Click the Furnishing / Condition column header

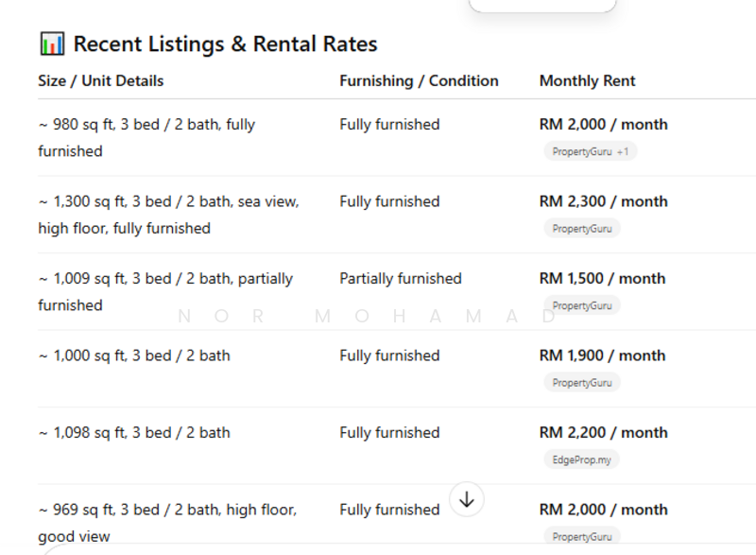pos(419,81)
